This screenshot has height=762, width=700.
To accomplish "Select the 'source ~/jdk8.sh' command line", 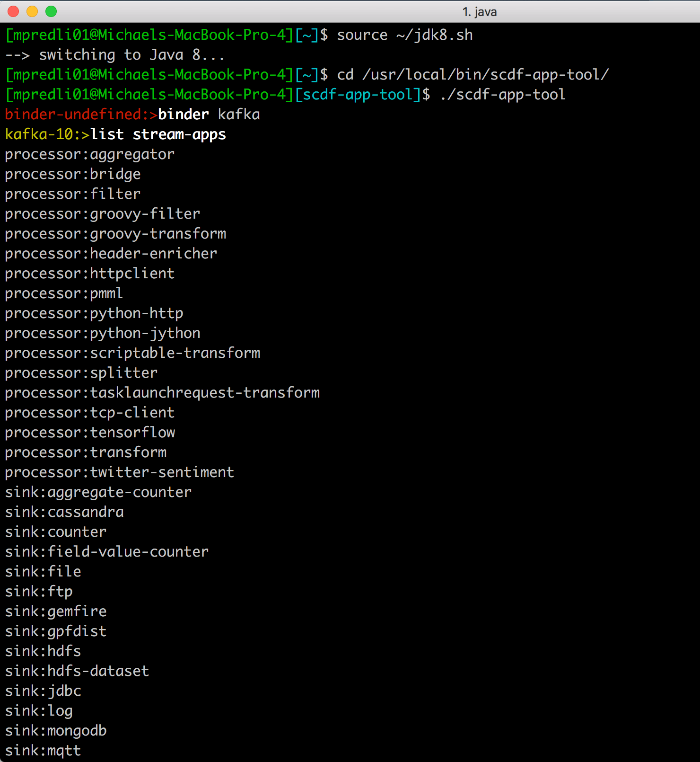I will (405, 35).
